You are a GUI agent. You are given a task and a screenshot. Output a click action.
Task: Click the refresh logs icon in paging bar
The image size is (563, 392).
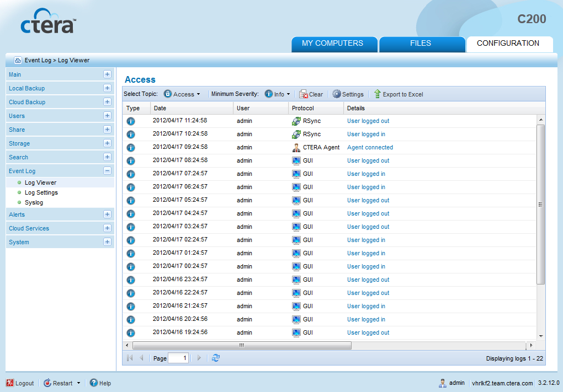216,358
